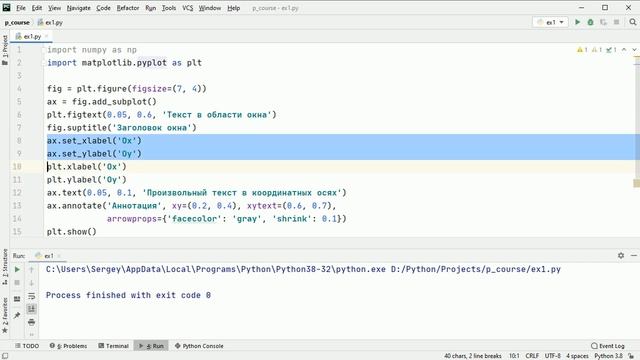Open the Project tool window sidebar
This screenshot has width=640, height=360.
click(x=5, y=50)
